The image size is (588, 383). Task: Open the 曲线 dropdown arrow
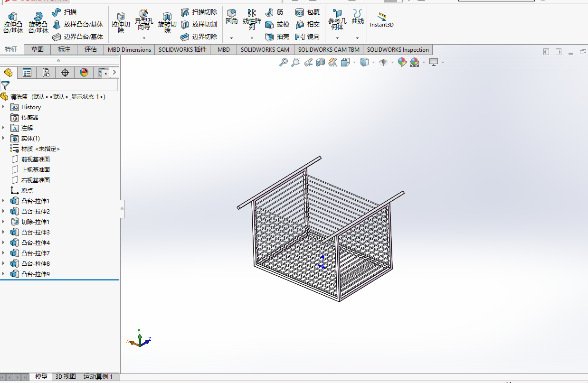[358, 38]
